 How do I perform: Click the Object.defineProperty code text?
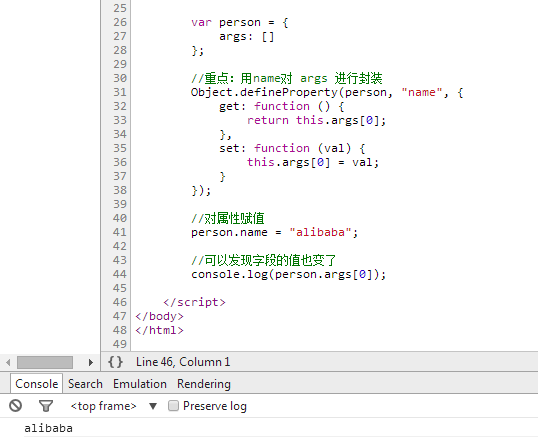point(264,92)
